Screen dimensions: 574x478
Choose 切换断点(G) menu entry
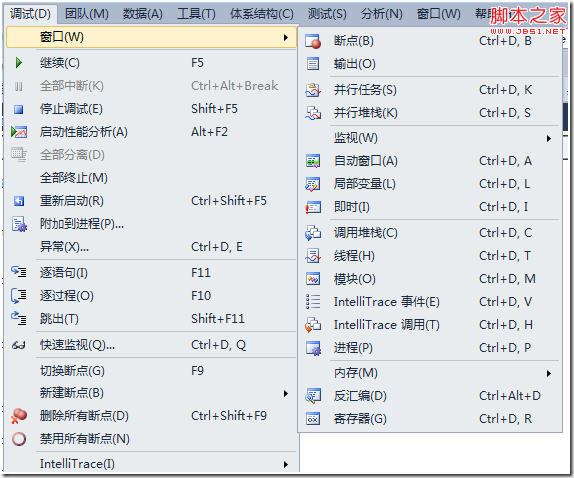click(x=151, y=371)
